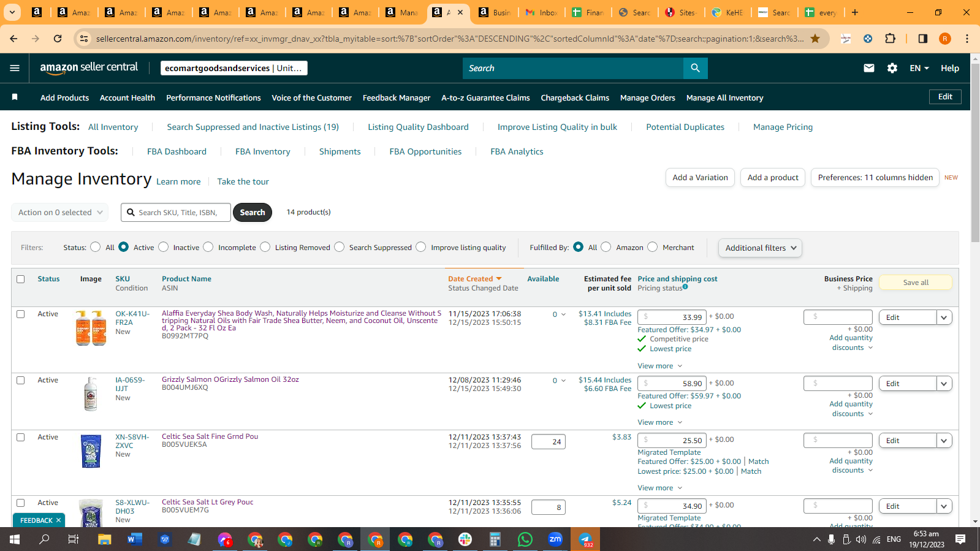The image size is (980, 551).
Task: Open Zoom from the taskbar
Action: (555, 539)
